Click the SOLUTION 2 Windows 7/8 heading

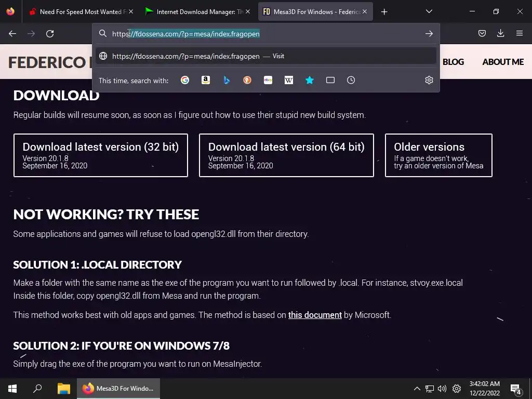tap(122, 345)
